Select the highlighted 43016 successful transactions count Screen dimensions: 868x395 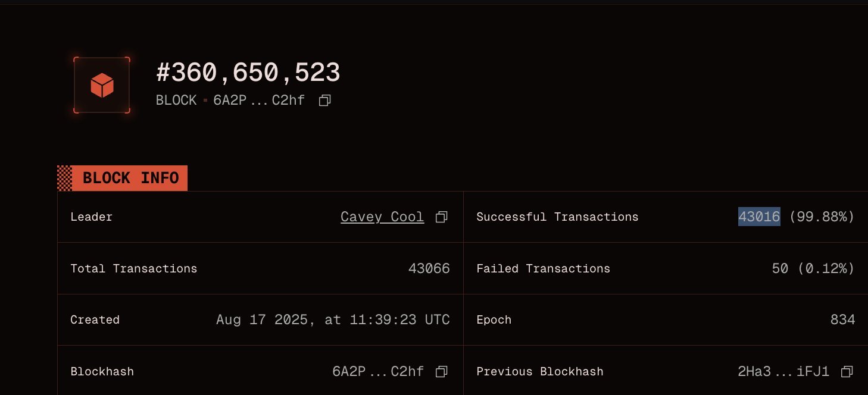[758, 217]
